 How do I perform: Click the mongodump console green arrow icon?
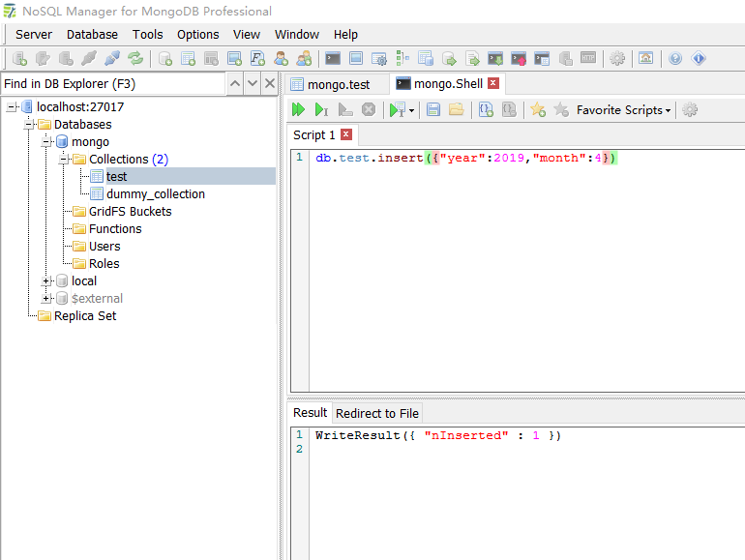point(495,58)
